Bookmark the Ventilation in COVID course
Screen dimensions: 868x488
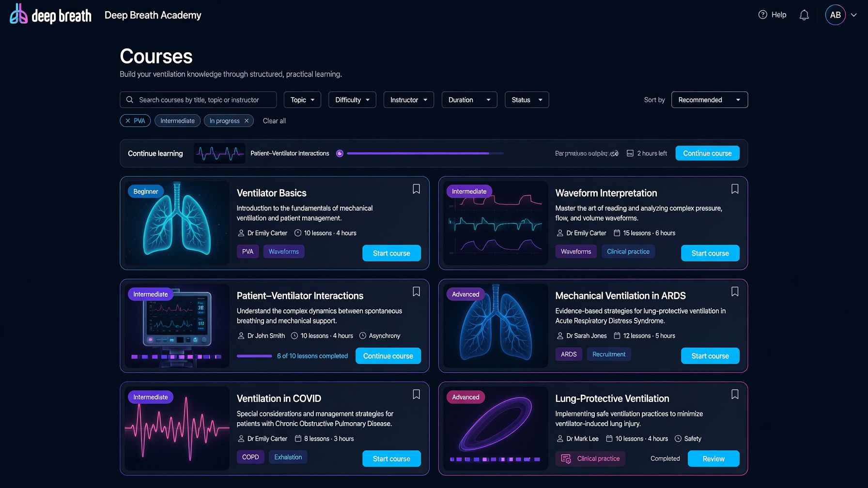click(416, 395)
